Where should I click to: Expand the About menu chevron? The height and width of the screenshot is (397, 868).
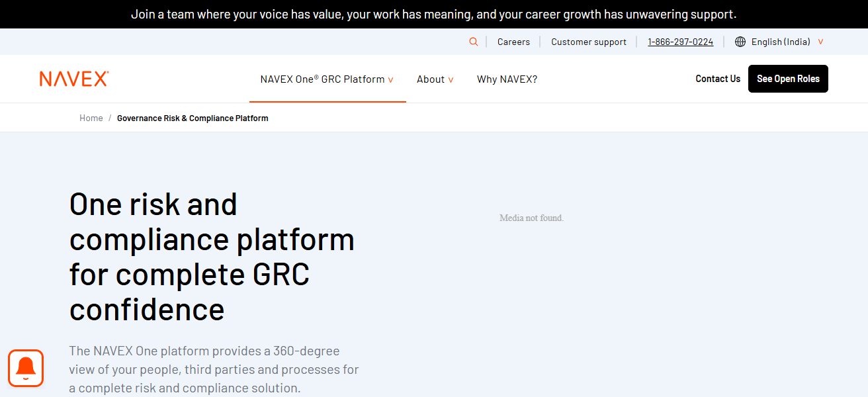click(451, 80)
